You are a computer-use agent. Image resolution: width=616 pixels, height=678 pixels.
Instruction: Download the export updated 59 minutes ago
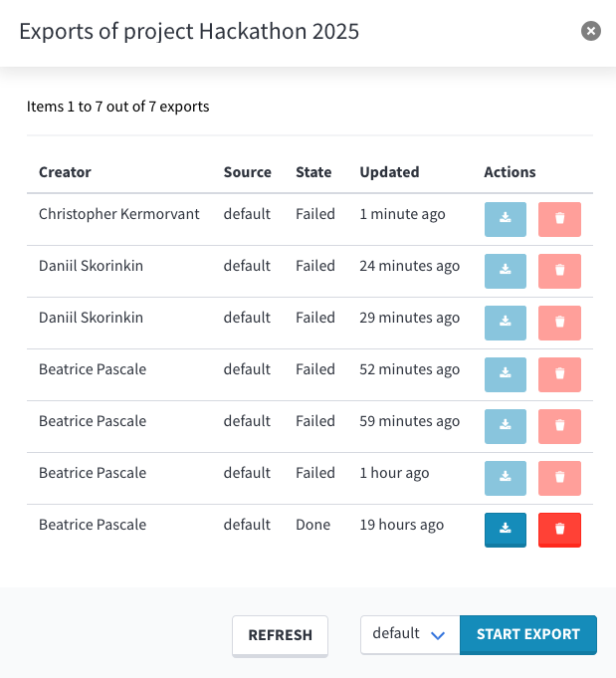pyautogui.click(x=506, y=426)
